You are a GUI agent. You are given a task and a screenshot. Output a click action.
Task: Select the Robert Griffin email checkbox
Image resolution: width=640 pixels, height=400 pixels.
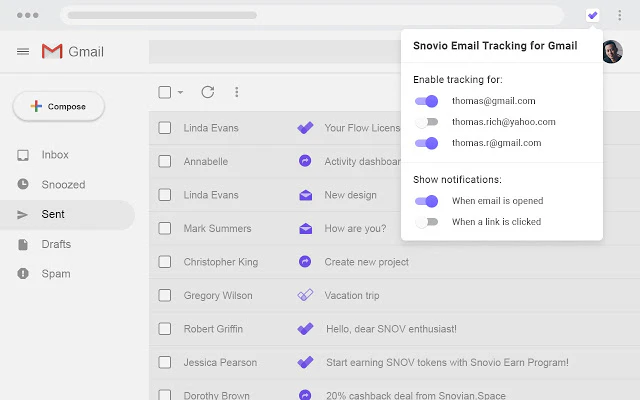[x=164, y=329]
